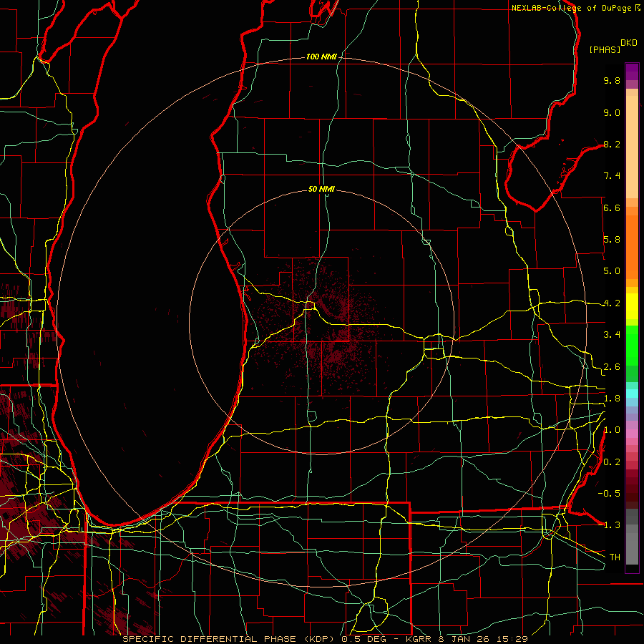The height and width of the screenshot is (644, 644).
Task: Select the 1.0 value on the scale
Action: coord(612,431)
